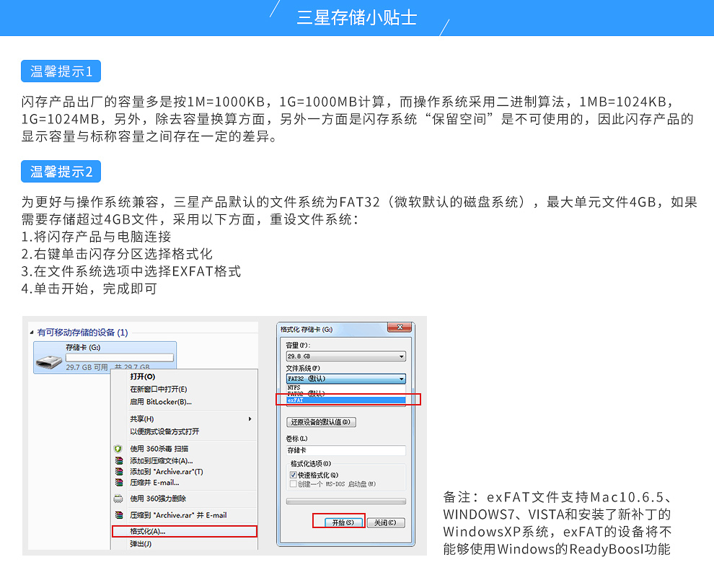The width and height of the screenshot is (714, 588).
Task: Click the 关闭(C) button in format dialog
Action: click(x=386, y=522)
